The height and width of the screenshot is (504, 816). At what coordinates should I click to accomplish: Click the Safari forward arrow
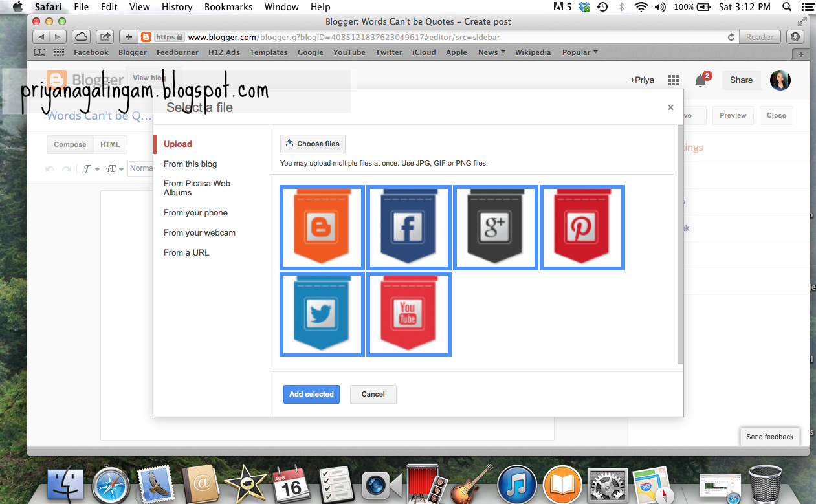(58, 37)
